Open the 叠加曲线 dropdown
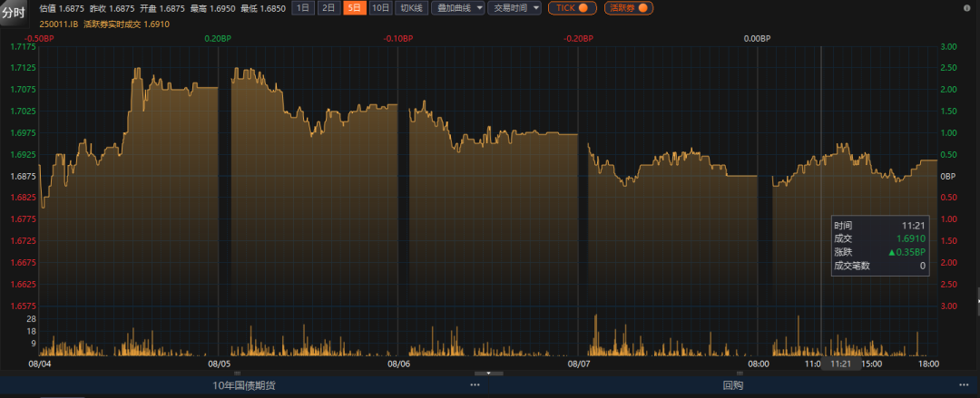 (x=458, y=8)
